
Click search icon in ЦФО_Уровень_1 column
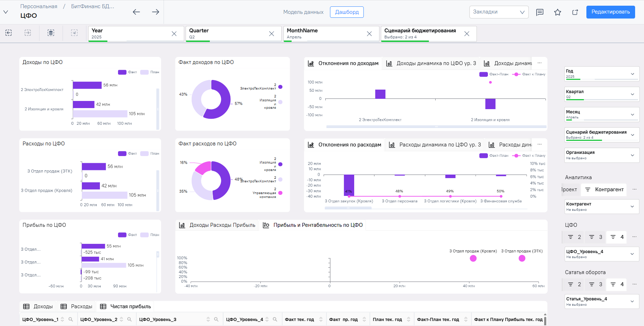pos(70,319)
